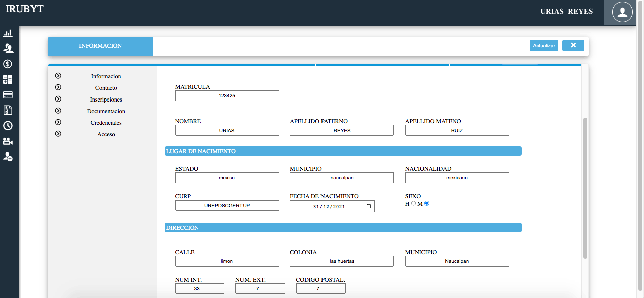The image size is (644, 298).
Task: Open the users group icon in sidebar
Action: tap(8, 48)
